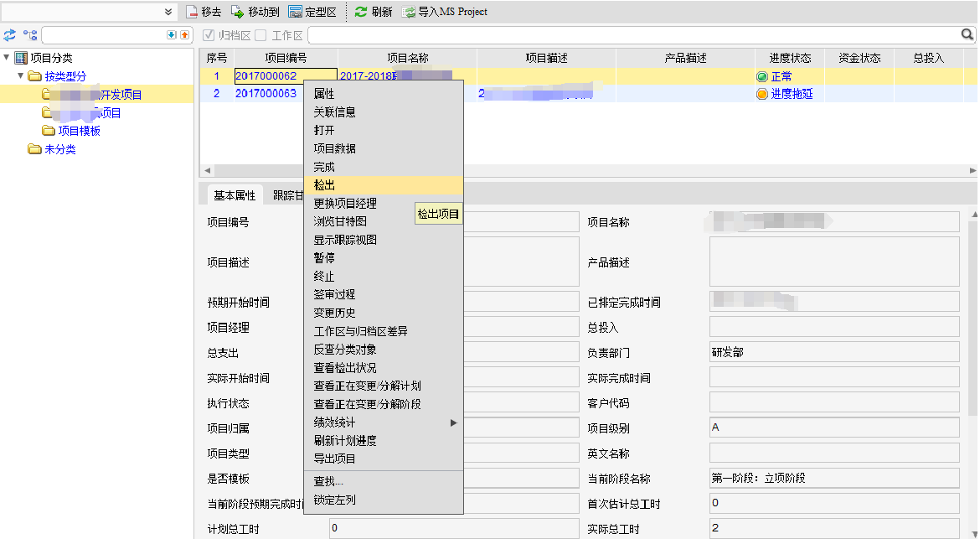The width and height of the screenshot is (980, 539).
Task: Select 浏览甘特图 in the context menu
Action: [x=340, y=221]
